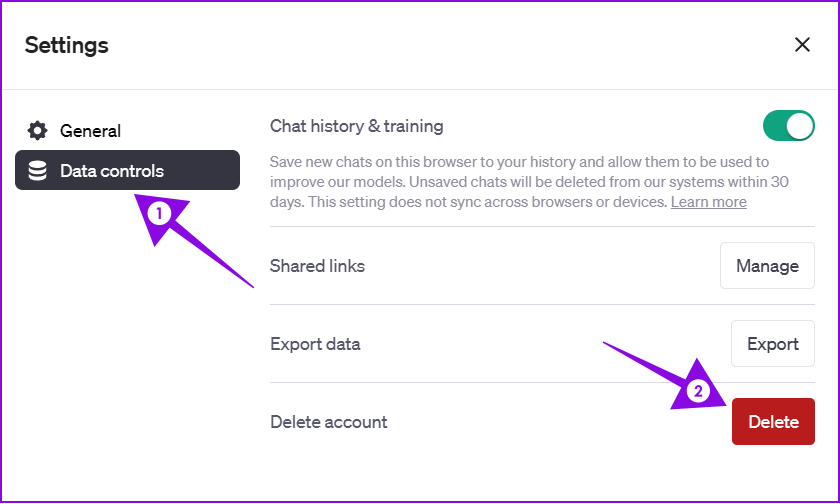Click the Shared links row label
840x504 pixels.
coord(317,266)
